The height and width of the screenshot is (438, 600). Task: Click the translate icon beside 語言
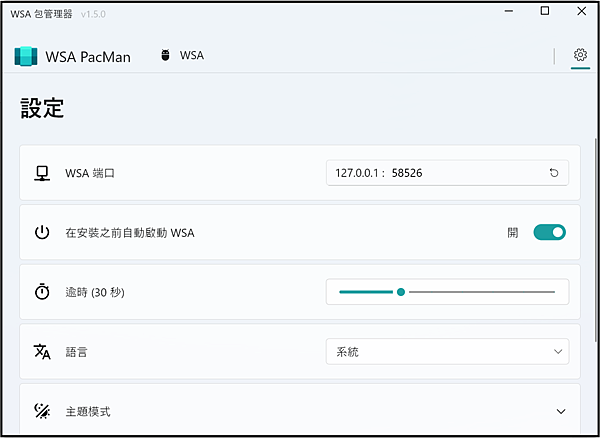pyautogui.click(x=42, y=352)
